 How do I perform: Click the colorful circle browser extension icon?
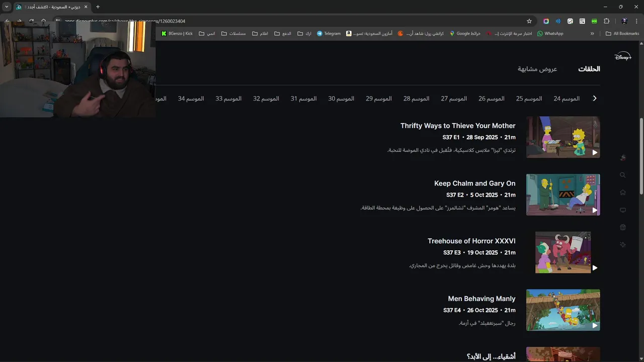tap(546, 21)
